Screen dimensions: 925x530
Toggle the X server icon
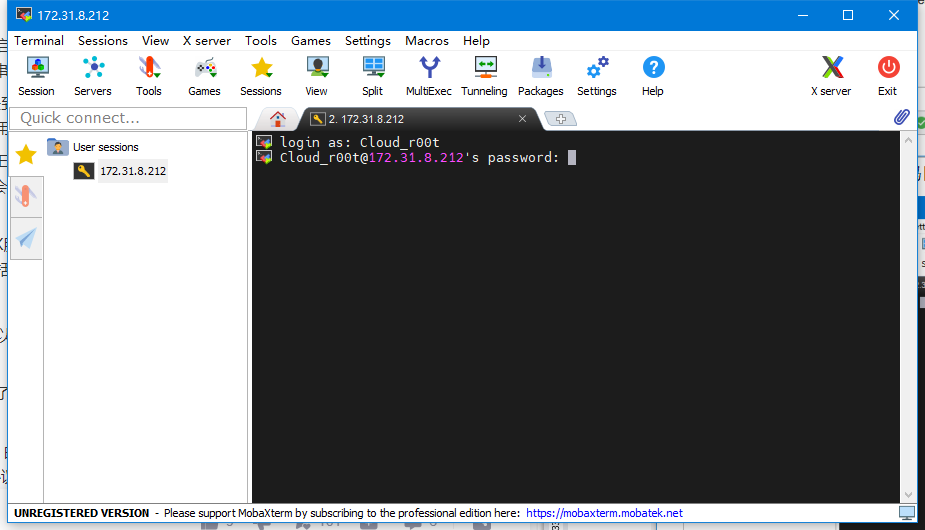coord(831,76)
